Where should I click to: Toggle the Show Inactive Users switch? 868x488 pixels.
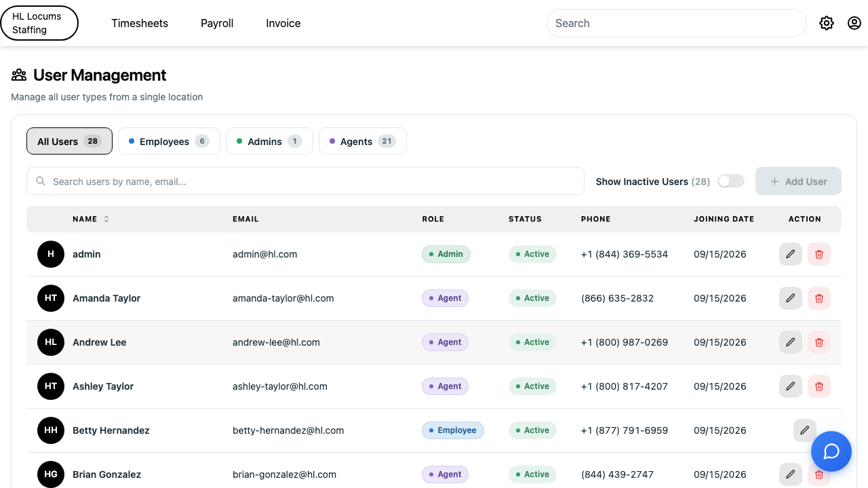click(x=731, y=181)
